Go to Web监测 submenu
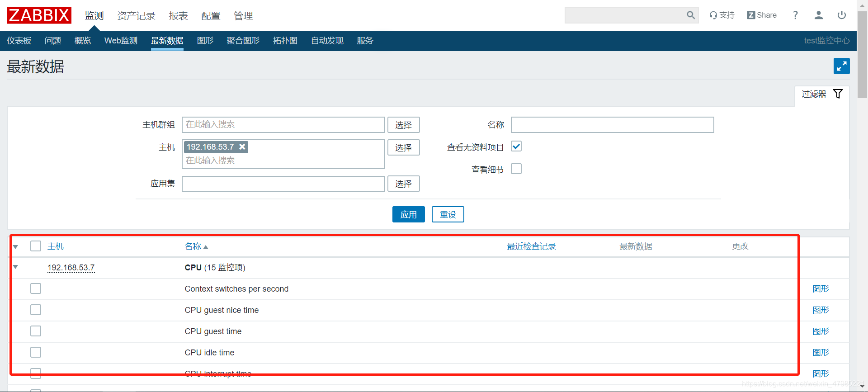The height and width of the screenshot is (392, 868). point(121,41)
